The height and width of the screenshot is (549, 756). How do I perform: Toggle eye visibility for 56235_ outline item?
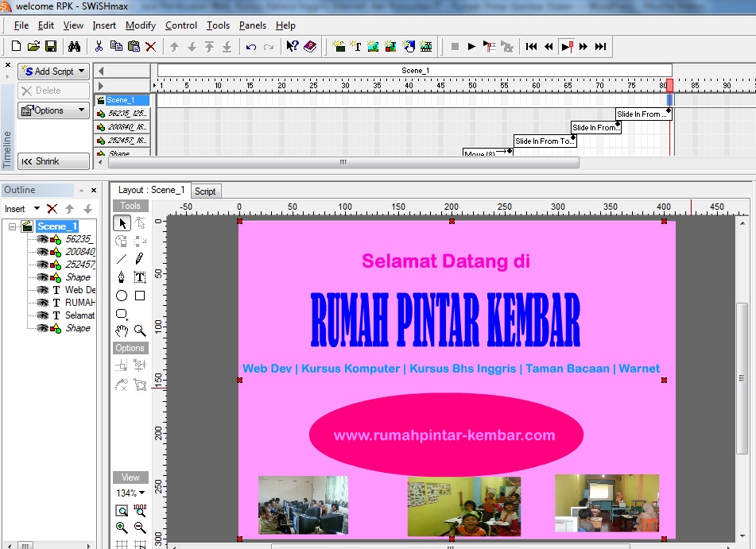[x=43, y=239]
